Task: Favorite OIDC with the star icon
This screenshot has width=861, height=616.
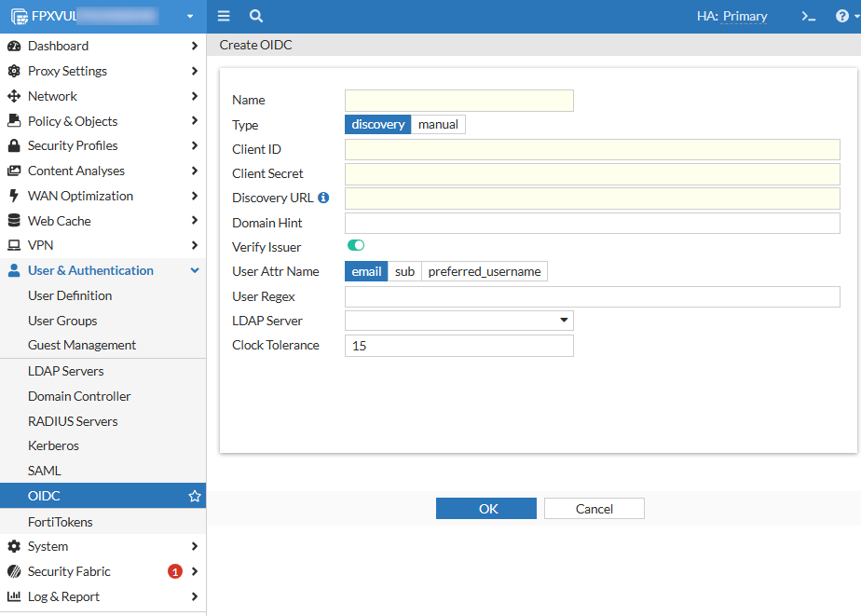Action: [x=195, y=497]
